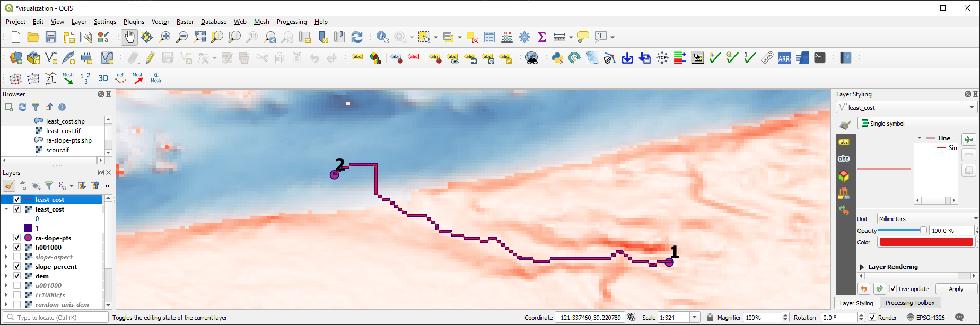Click the Zoom In magnifier tool
The image size is (980, 325).
click(x=164, y=37)
